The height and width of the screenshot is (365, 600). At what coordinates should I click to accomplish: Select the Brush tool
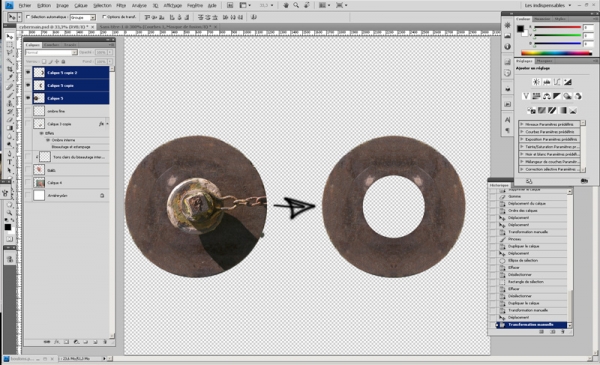click(10, 95)
